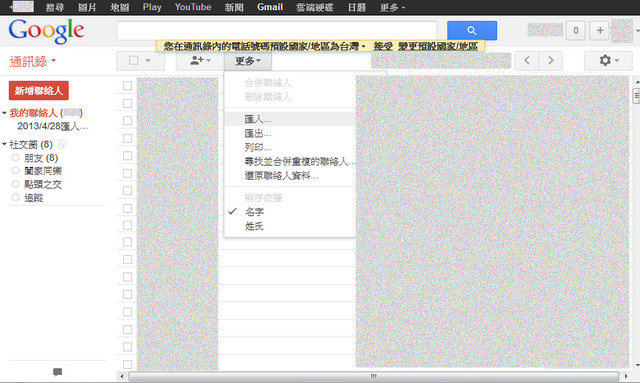Open 日曆 from the top bar
Viewport: 640px width, 383px height.
[356, 7]
